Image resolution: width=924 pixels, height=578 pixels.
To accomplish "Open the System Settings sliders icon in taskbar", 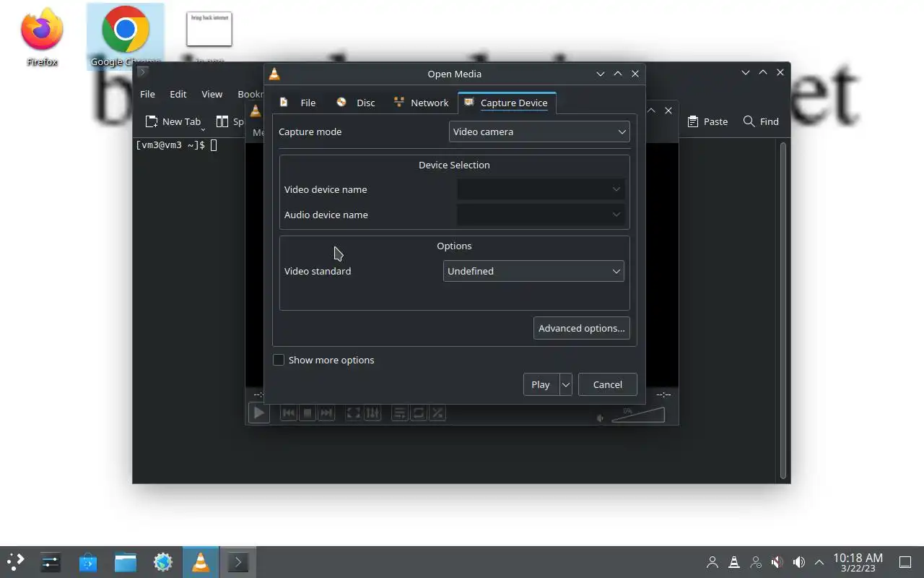I will (x=51, y=562).
